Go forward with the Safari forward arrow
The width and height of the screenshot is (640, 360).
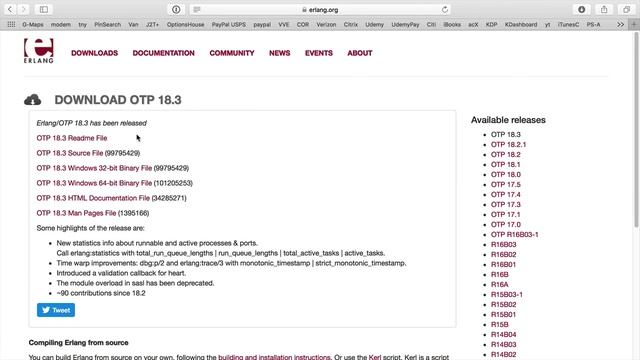coord(23,9)
